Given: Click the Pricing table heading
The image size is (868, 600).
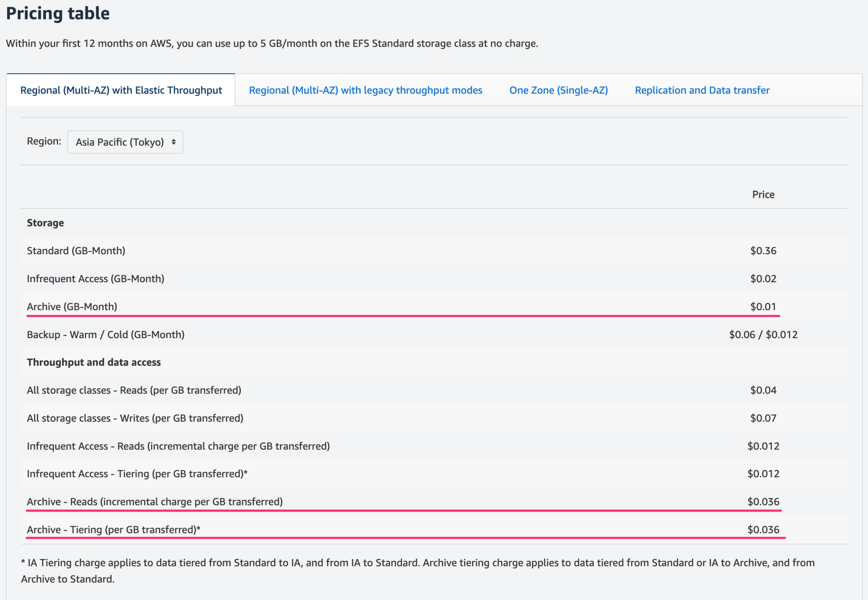Looking at the screenshot, I should pos(58,13).
